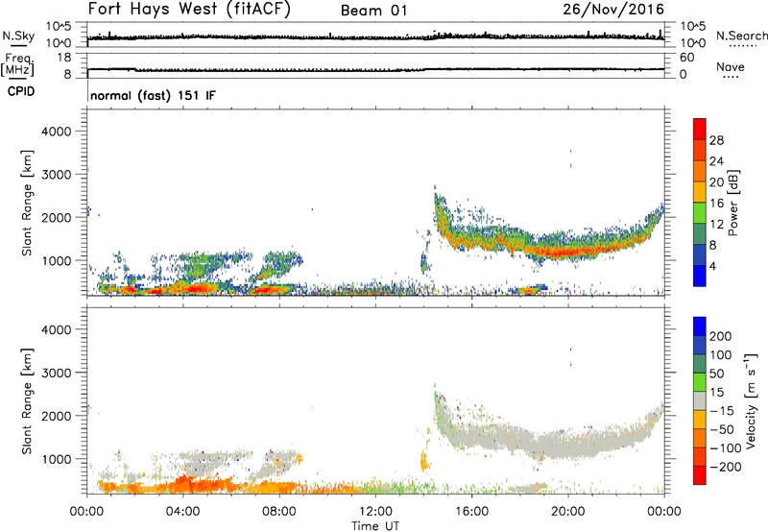Click the frequency trace line in the Freq panel
This screenshot has height=532, width=768.
tap(375, 70)
